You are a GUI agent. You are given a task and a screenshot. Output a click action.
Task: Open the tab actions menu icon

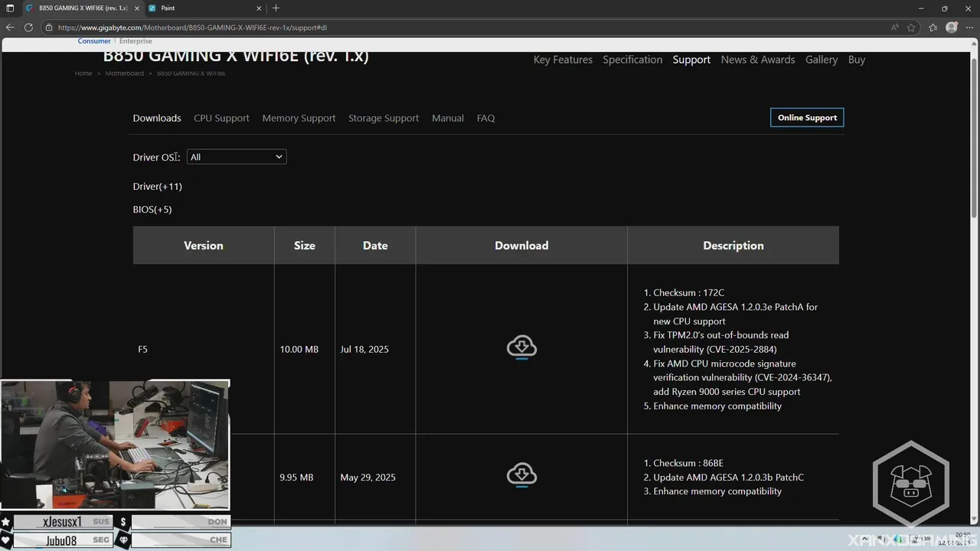coord(10,8)
